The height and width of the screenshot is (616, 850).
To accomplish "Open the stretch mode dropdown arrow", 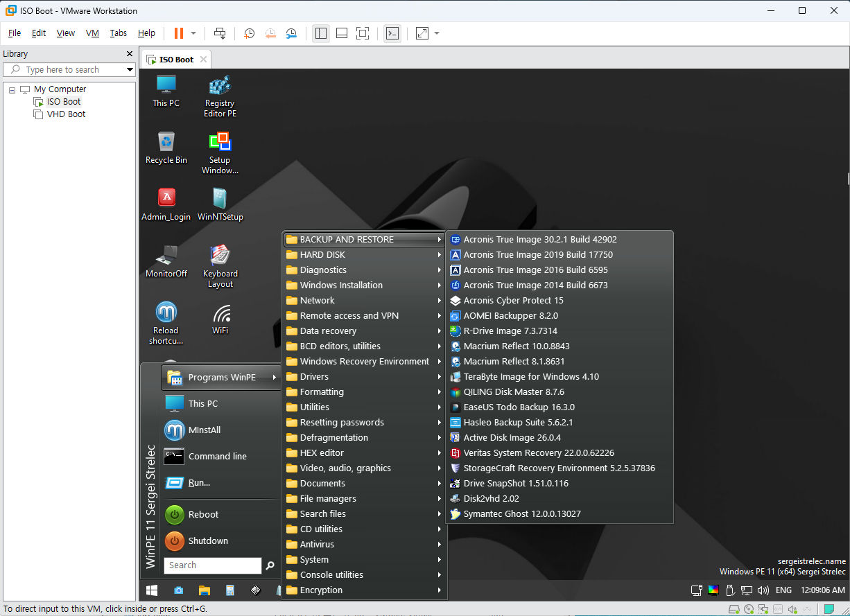I will [x=437, y=33].
